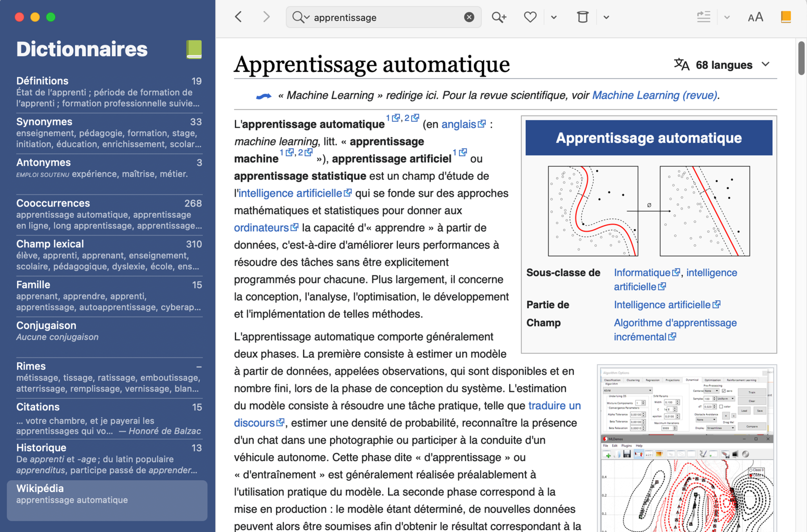Click the green book icon beside Dictionnaires

(x=194, y=50)
